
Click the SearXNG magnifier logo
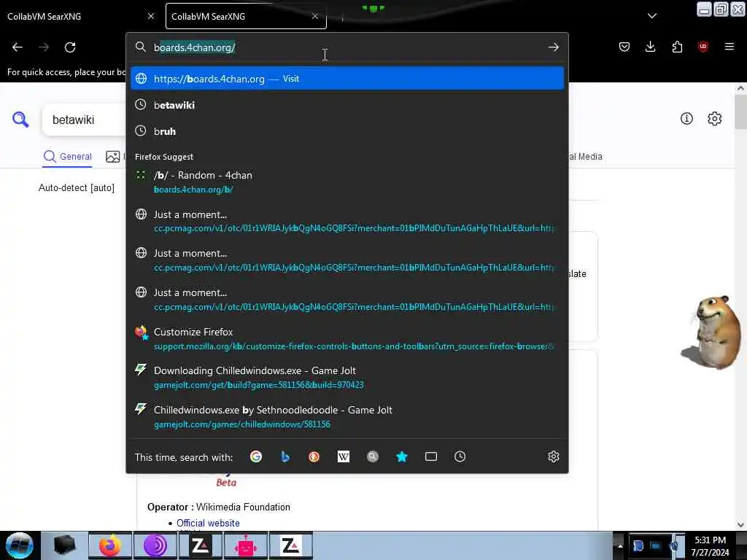20,119
